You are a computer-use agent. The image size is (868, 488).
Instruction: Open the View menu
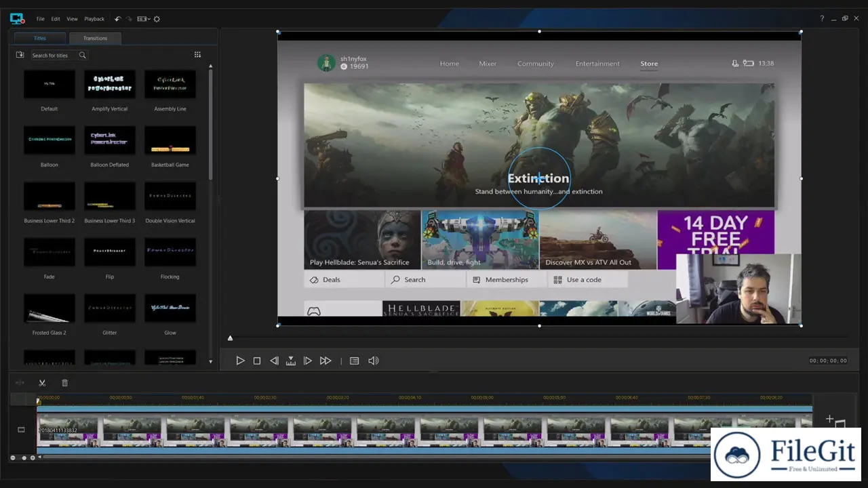[72, 19]
